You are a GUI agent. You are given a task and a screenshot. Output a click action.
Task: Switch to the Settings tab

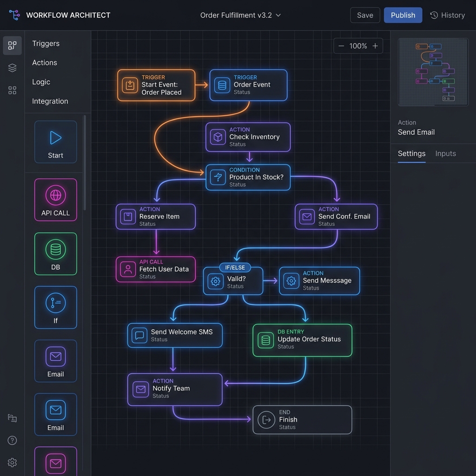[x=411, y=153]
